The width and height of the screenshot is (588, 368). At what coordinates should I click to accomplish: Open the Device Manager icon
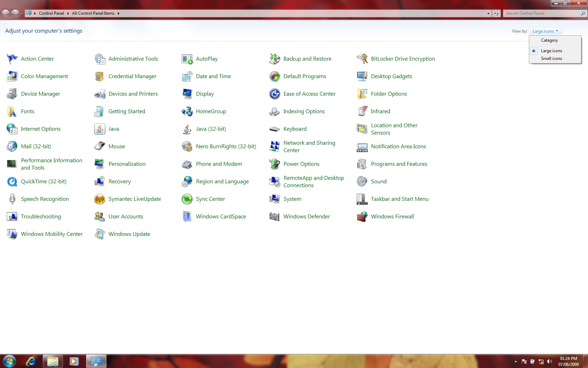tap(12, 94)
